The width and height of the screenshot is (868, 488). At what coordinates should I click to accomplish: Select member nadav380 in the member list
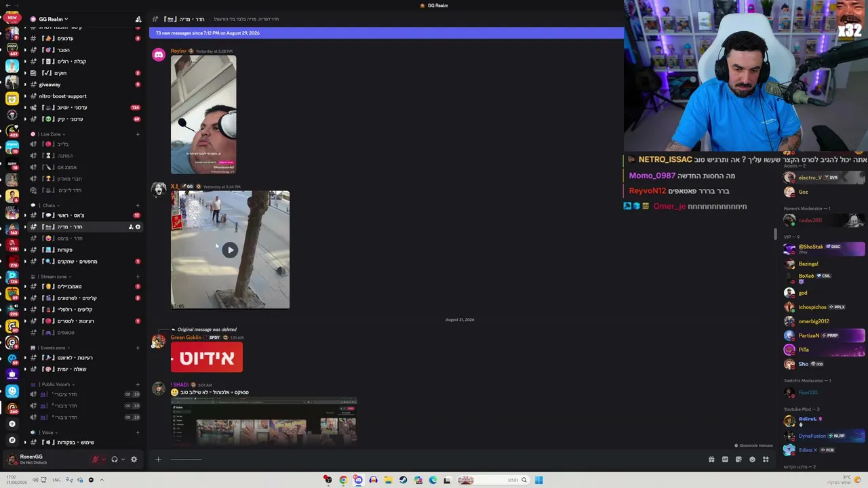pos(824,220)
